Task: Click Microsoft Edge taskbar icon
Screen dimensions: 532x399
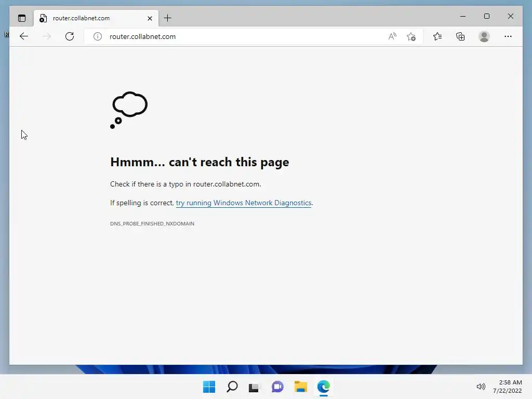Action: (324, 387)
